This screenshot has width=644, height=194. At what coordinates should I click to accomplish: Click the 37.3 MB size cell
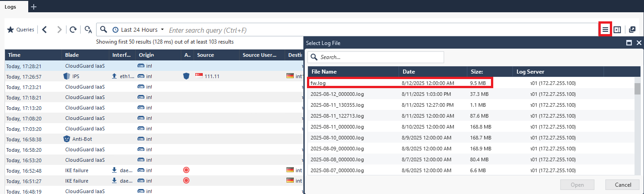click(479, 94)
